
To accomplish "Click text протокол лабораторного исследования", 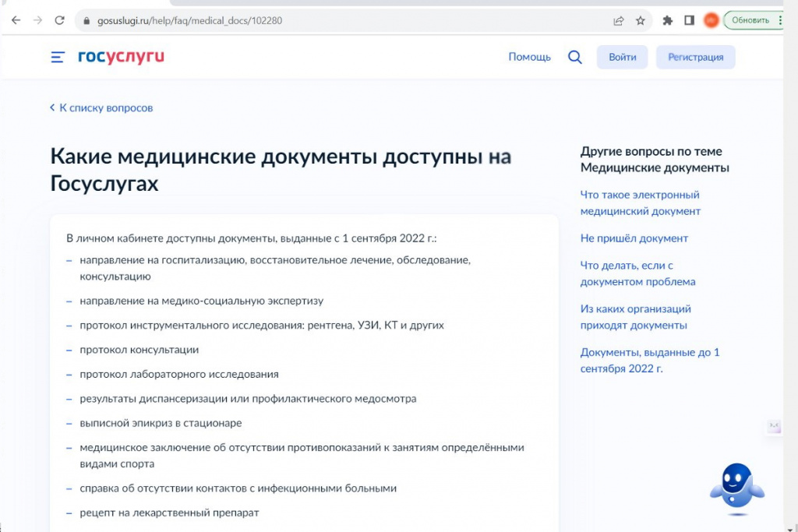I will click(179, 375).
